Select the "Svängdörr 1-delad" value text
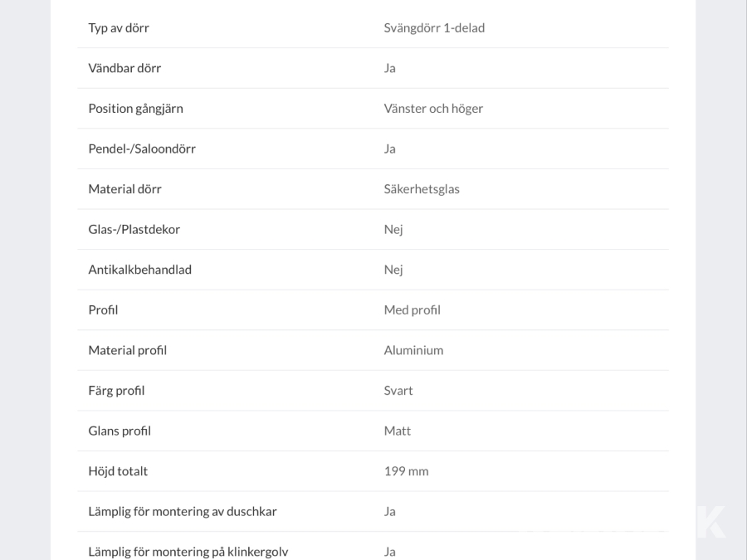The height and width of the screenshot is (560, 747). 434,27
